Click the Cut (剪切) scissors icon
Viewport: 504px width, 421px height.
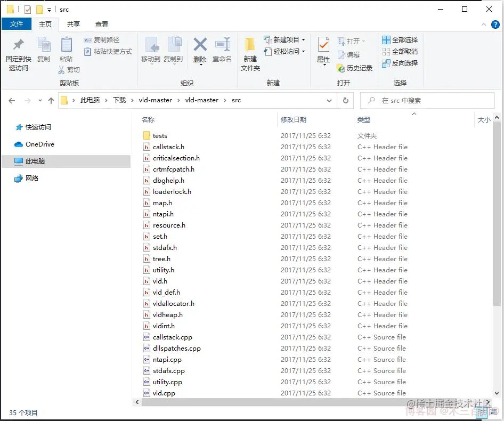coord(61,70)
